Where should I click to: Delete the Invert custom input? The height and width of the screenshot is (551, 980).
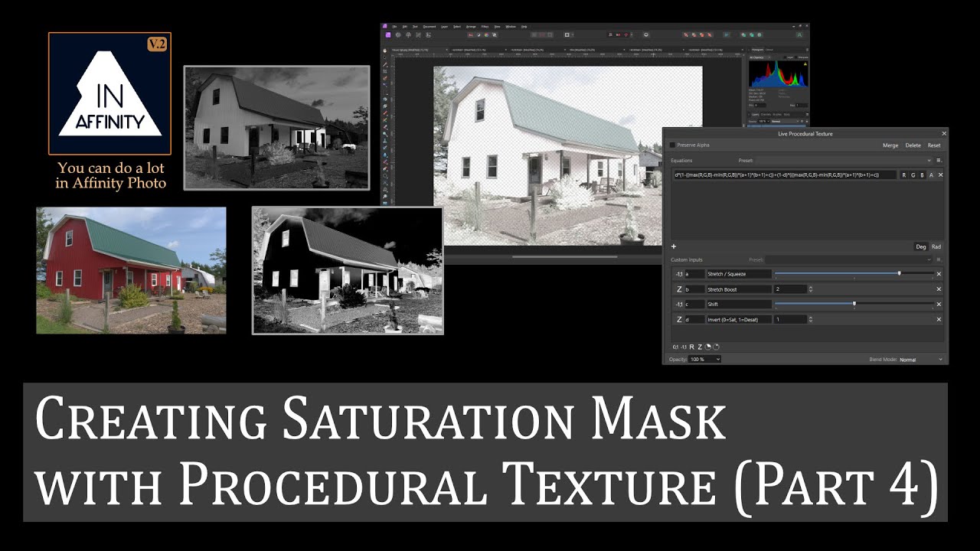(939, 320)
